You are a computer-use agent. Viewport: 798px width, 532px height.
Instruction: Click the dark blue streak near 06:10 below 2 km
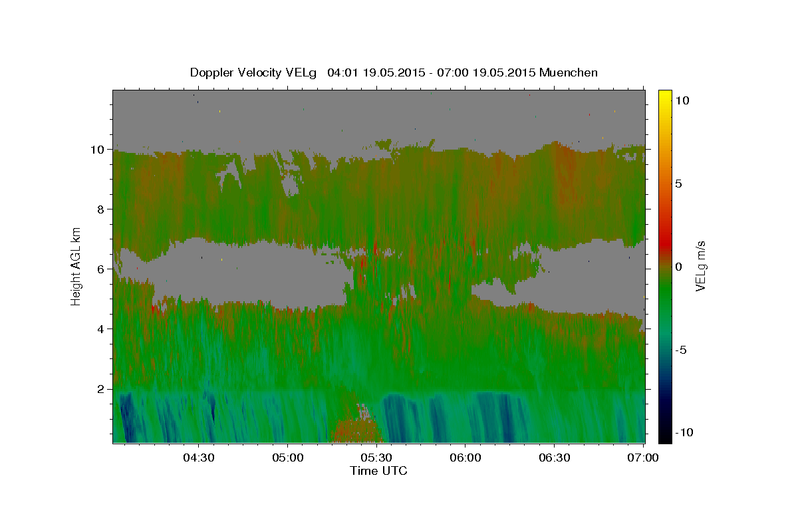[x=509, y=419]
